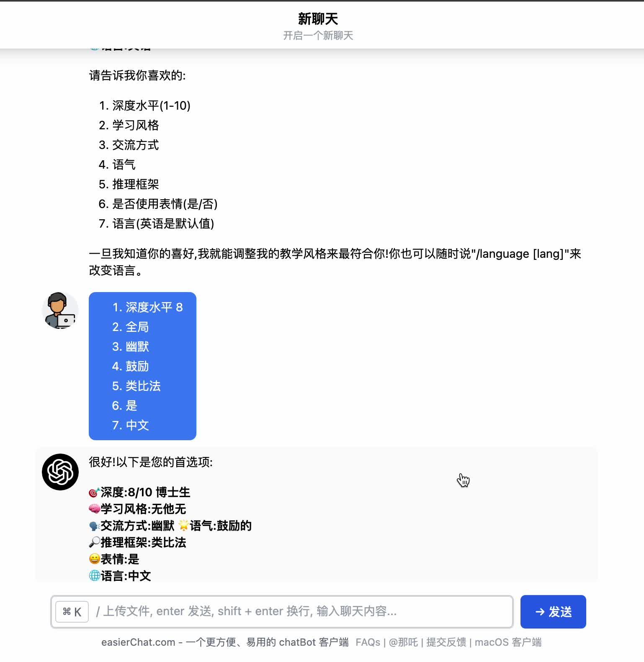The height and width of the screenshot is (662, 644).
Task: Send the message with 发送 button
Action: tap(553, 612)
